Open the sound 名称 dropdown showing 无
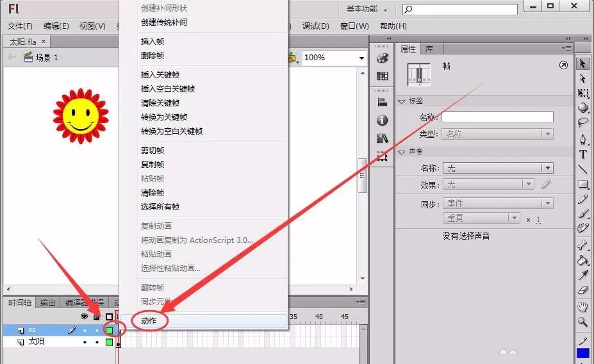 click(497, 168)
